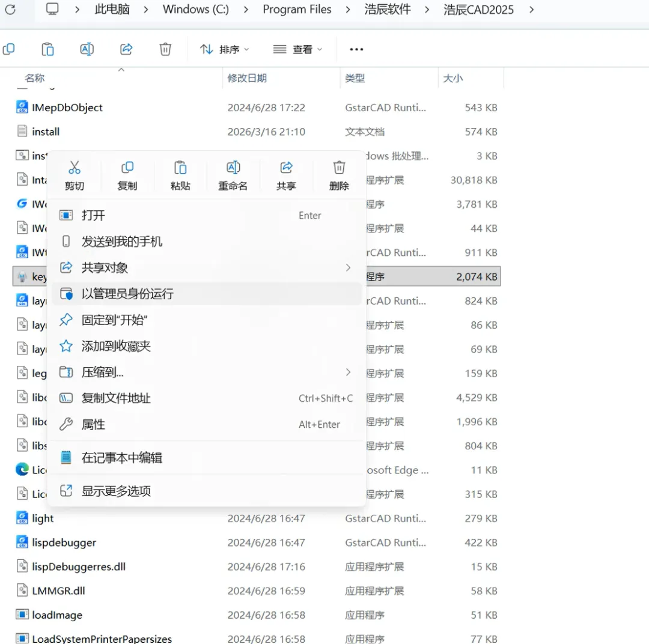Select 显示更多选项 menu entry
649x644 pixels.
pos(207,491)
